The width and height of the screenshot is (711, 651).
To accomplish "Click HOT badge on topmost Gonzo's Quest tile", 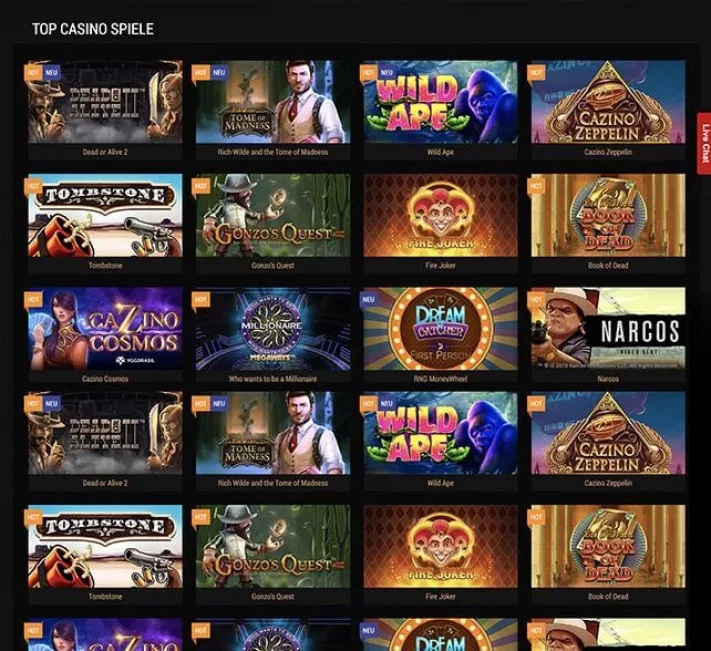I will click(200, 186).
